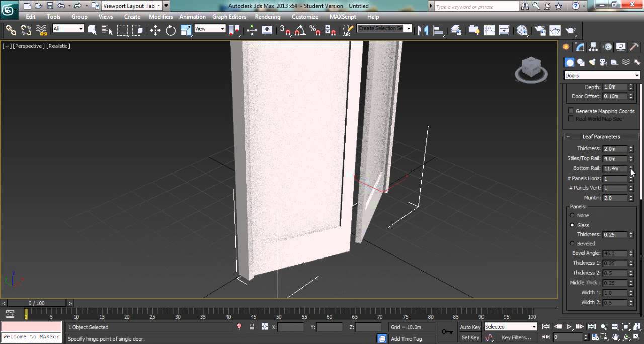The height and width of the screenshot is (344, 644).
Task: Open Create Selection Set dropdown
Action: pos(384,28)
